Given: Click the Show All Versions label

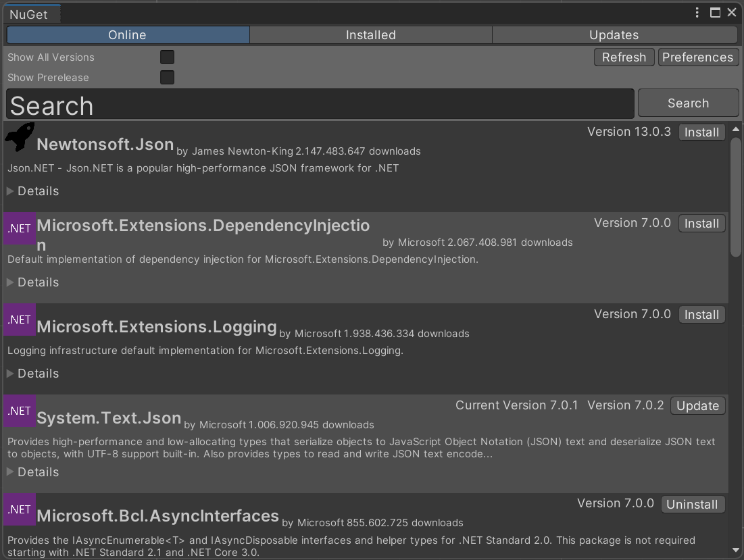Looking at the screenshot, I should [x=51, y=57].
